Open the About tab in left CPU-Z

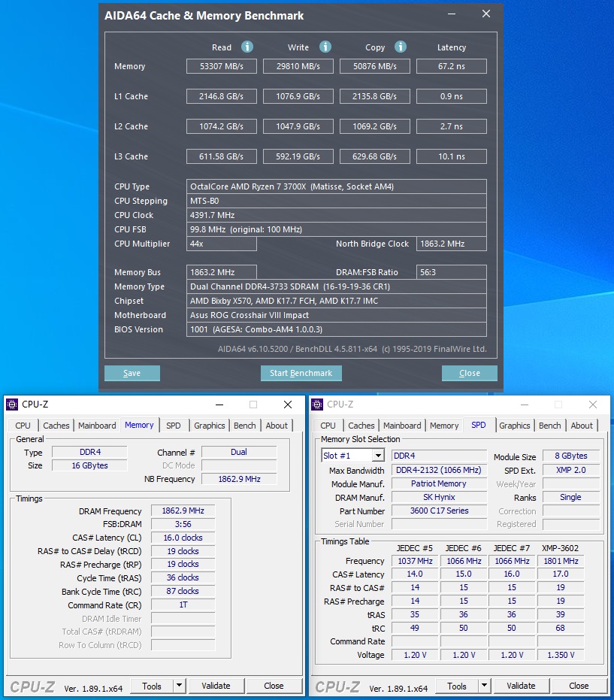tap(277, 426)
